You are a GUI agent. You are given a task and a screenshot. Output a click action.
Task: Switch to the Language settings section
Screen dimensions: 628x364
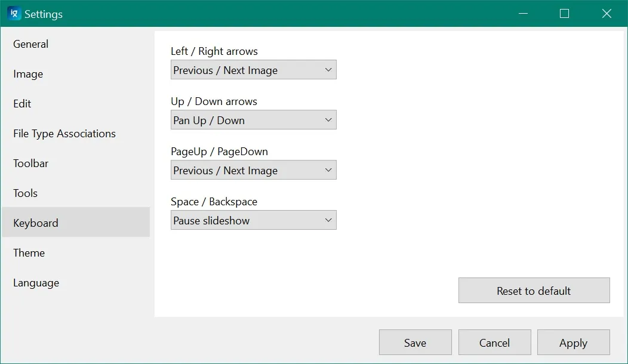click(x=76, y=283)
